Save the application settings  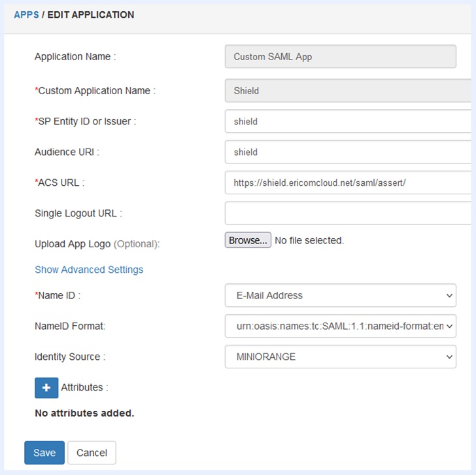tap(44, 453)
